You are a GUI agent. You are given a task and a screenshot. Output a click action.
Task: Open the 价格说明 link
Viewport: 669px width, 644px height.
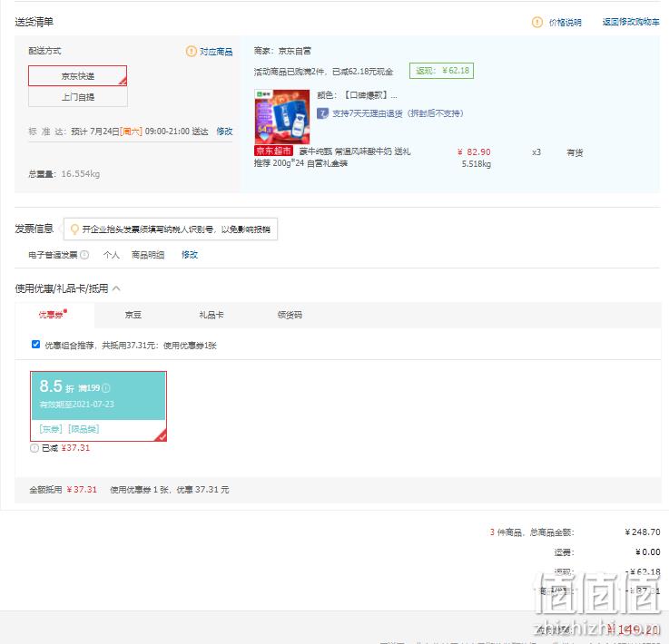565,23
